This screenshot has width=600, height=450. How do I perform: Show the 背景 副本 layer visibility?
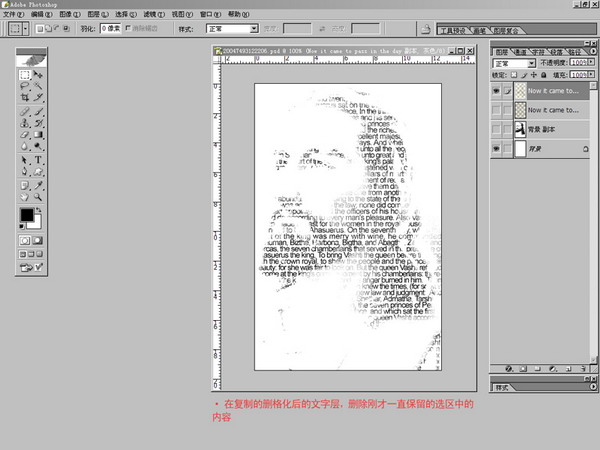click(x=497, y=130)
